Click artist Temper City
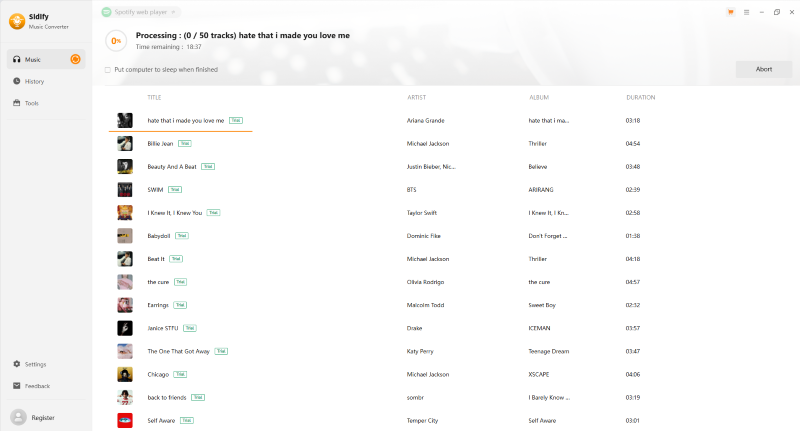The image size is (800, 431). tap(422, 421)
